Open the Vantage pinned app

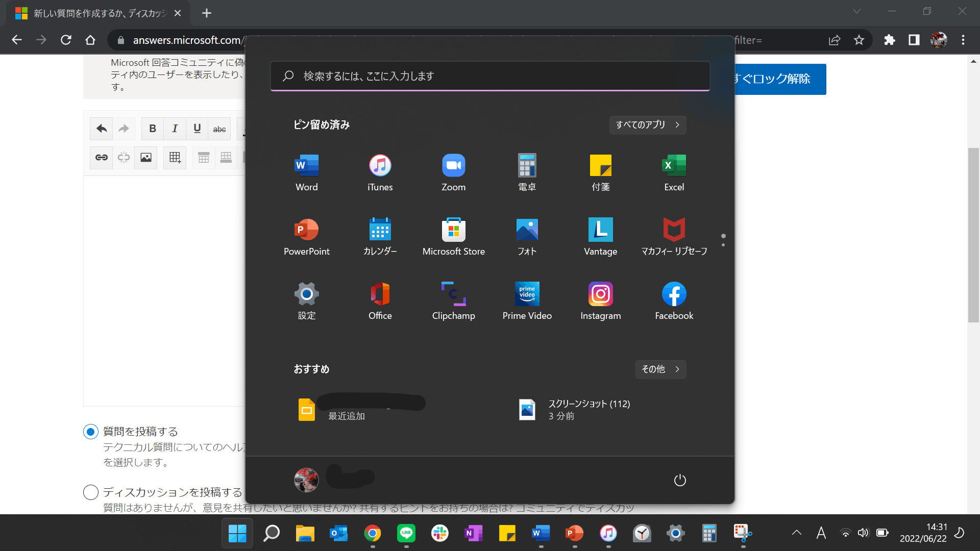pyautogui.click(x=600, y=237)
